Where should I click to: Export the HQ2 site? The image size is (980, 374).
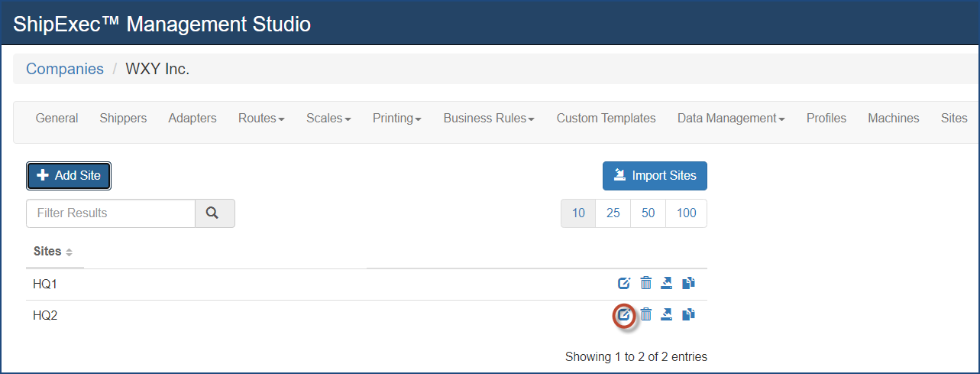tap(667, 314)
